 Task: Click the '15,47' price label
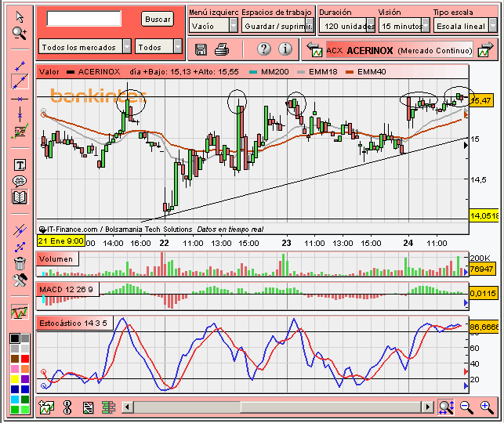pos(481,100)
